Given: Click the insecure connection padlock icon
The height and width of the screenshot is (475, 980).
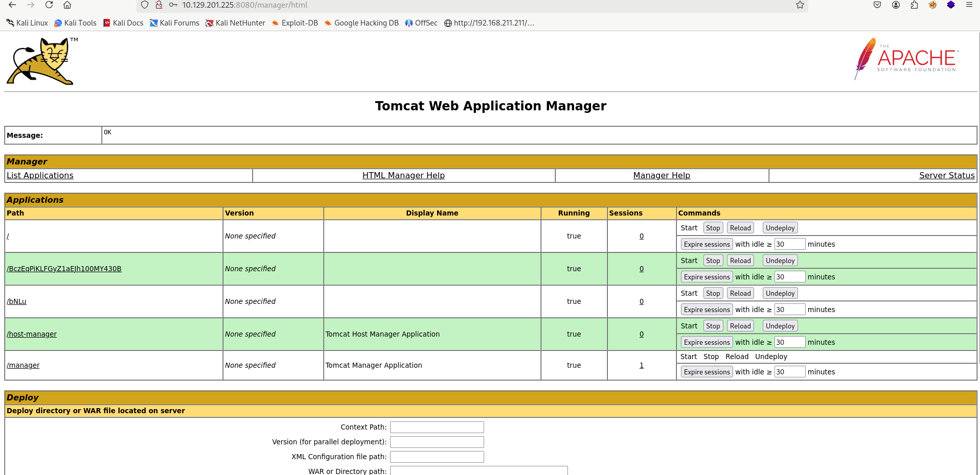Looking at the screenshot, I should click(x=159, y=5).
